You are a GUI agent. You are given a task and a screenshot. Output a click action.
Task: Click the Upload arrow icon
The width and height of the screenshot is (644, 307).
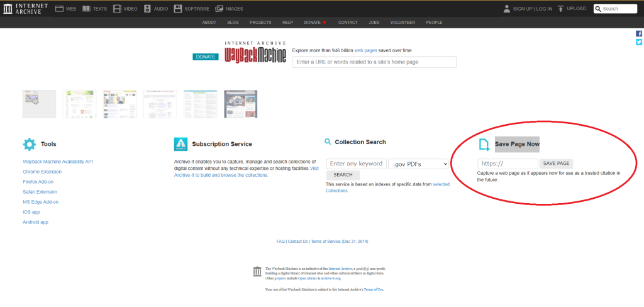click(560, 9)
